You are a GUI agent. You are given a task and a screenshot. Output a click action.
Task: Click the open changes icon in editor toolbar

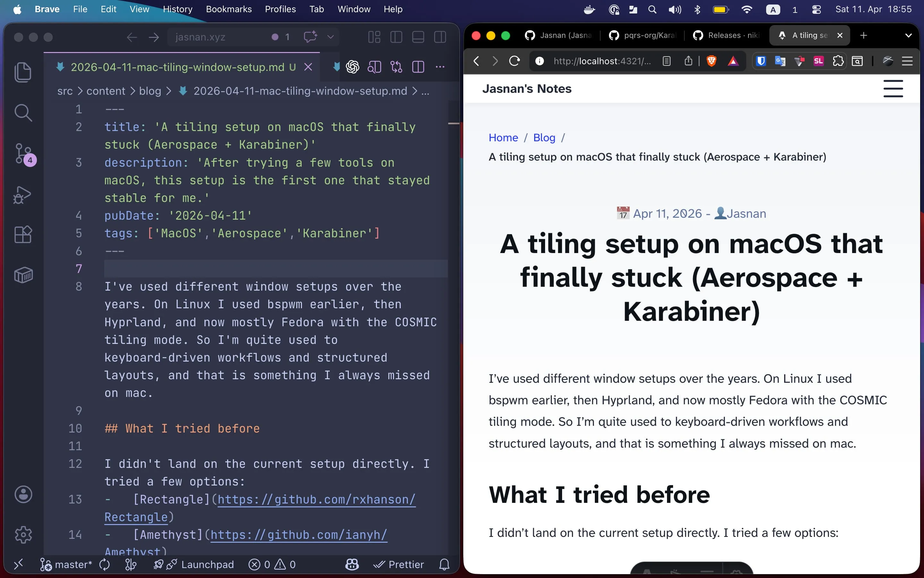tap(396, 67)
